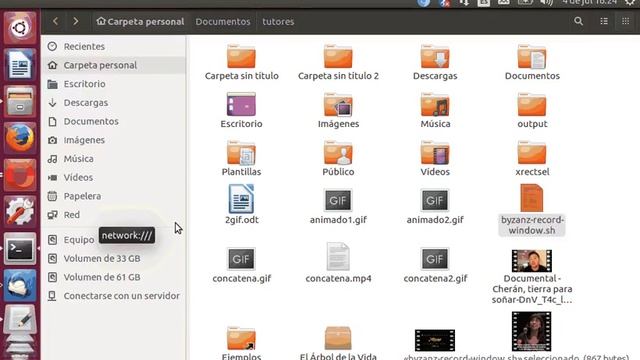
Task: Click Documentos in the path bar
Action: (222, 22)
